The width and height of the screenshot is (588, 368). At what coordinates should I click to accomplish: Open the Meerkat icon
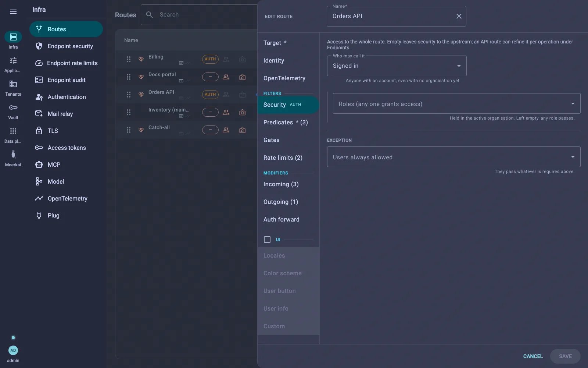pyautogui.click(x=13, y=155)
